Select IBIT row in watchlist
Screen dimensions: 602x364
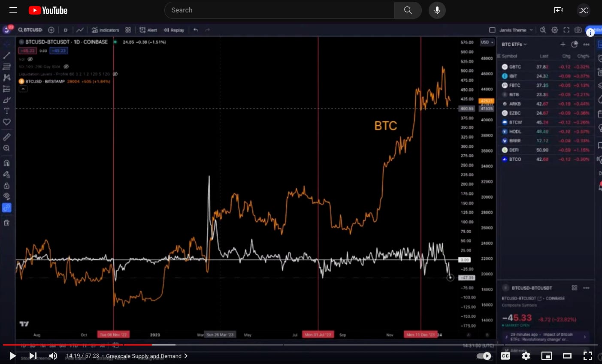546,76
